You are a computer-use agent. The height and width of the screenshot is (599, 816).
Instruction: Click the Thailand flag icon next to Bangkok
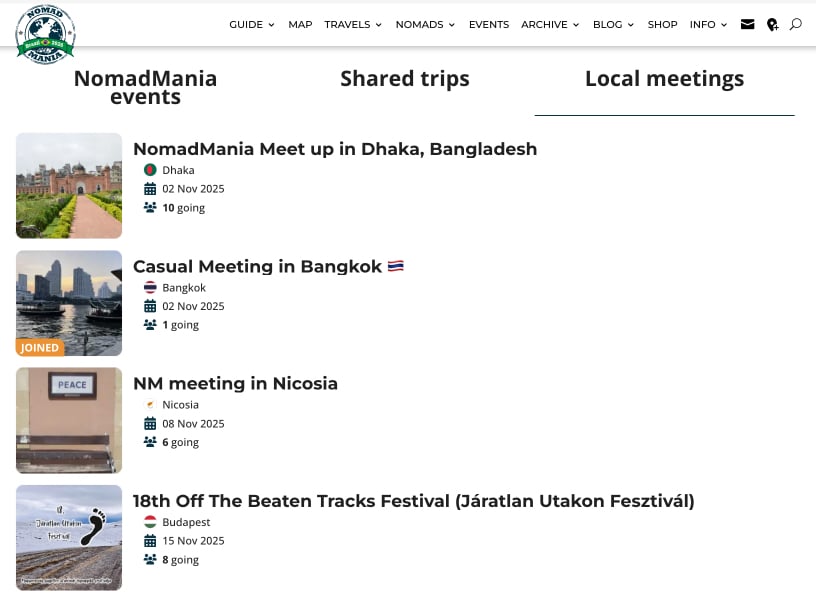(150, 288)
